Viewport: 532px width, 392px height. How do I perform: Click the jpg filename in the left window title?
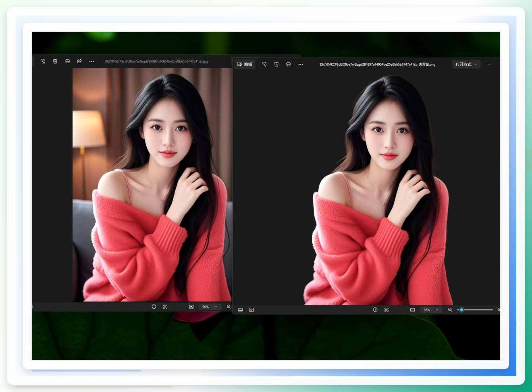pos(156,61)
